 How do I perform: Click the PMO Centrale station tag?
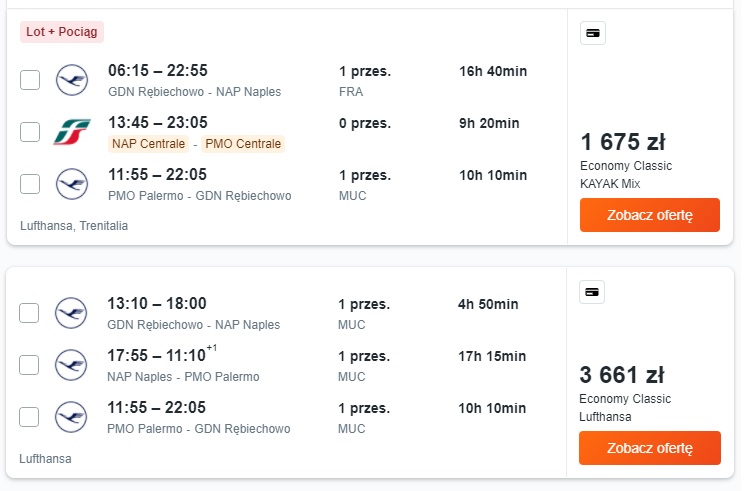[x=243, y=144]
